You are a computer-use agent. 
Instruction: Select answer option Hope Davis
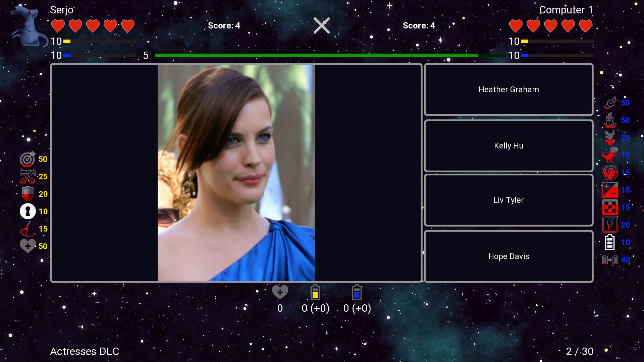click(x=508, y=256)
